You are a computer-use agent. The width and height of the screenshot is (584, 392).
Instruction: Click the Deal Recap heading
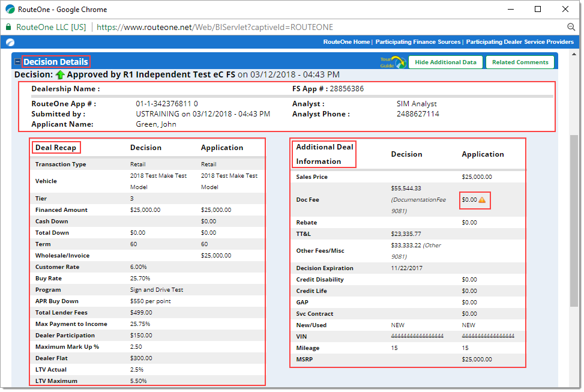(56, 148)
